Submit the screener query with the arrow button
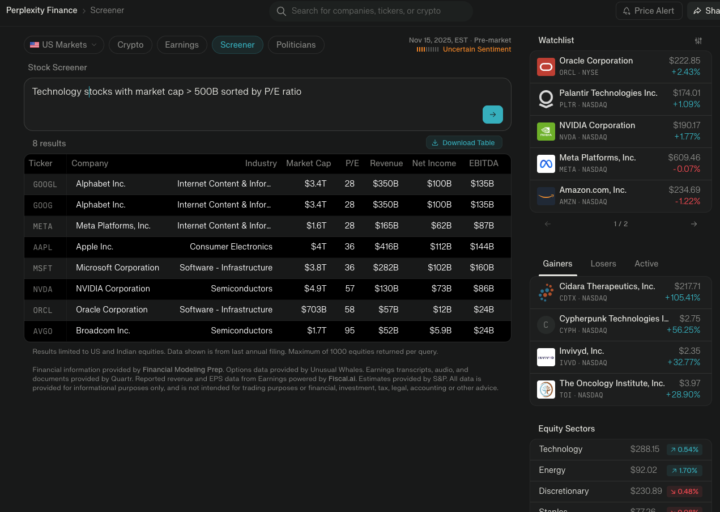The width and height of the screenshot is (720, 512). 493,114
